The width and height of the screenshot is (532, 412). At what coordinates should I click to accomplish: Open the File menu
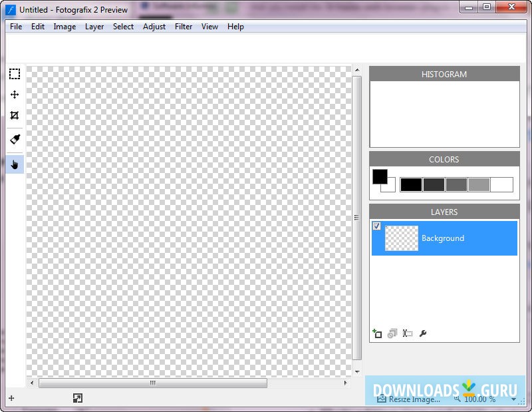pos(16,27)
